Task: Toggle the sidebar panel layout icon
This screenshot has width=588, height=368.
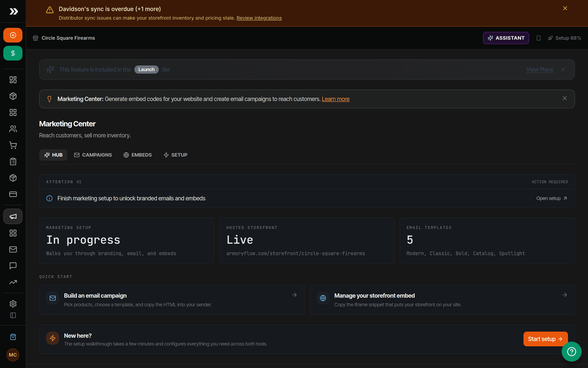Action: click(13, 315)
